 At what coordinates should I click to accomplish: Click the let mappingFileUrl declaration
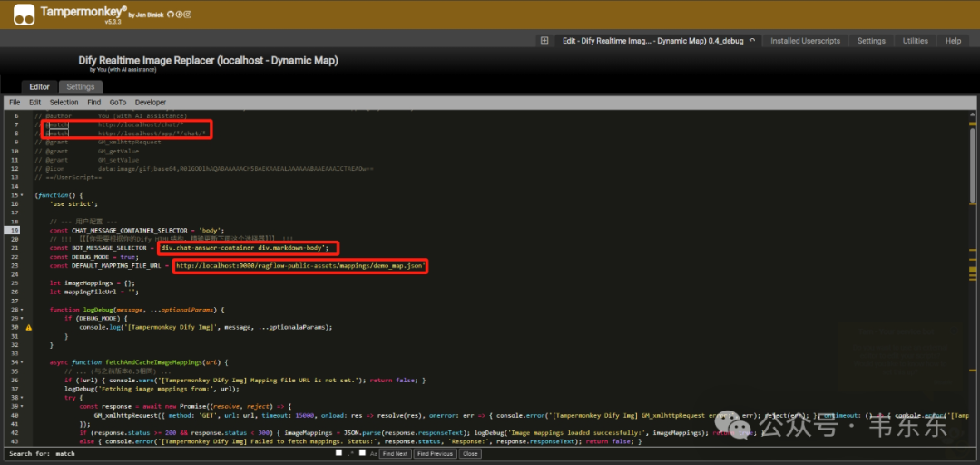tap(94, 292)
